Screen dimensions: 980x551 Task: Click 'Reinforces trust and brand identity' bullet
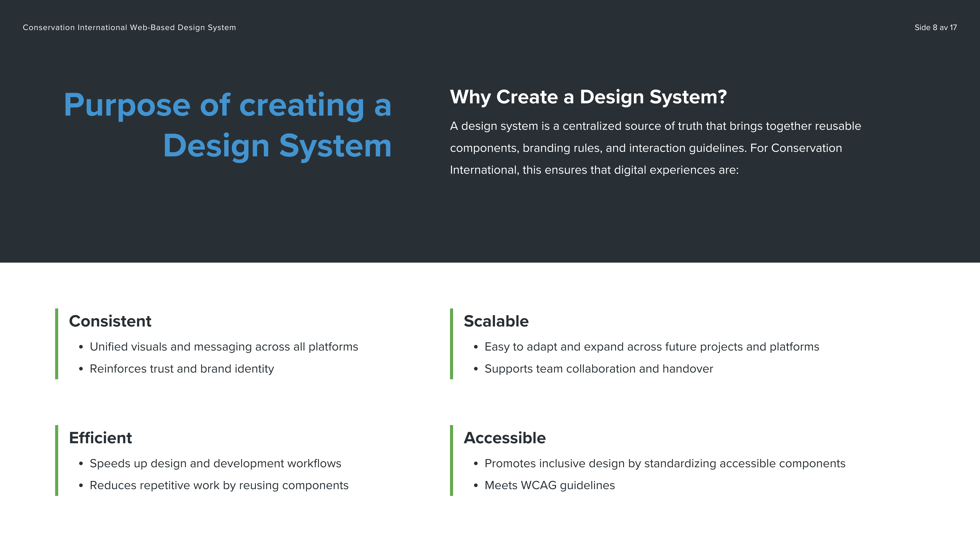click(x=182, y=369)
